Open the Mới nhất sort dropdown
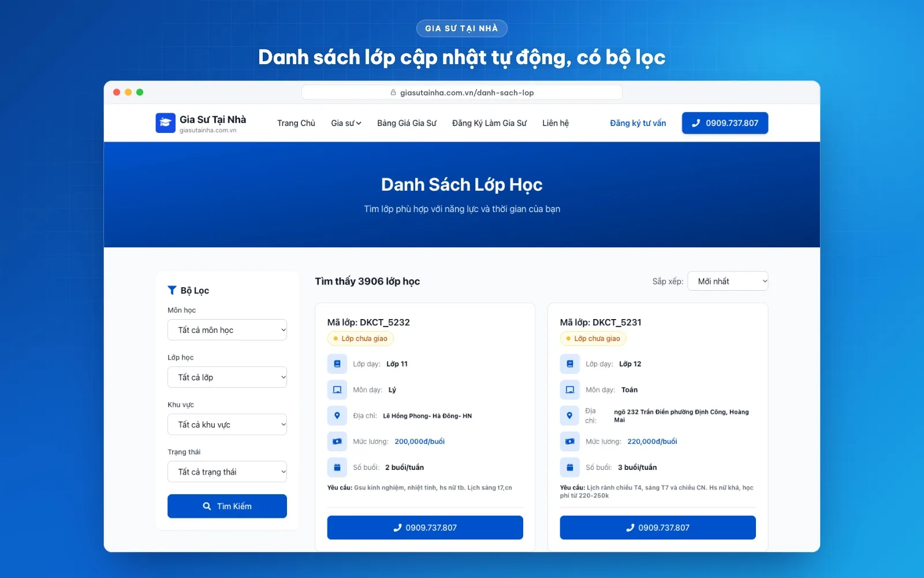The width and height of the screenshot is (924, 578). tap(728, 281)
